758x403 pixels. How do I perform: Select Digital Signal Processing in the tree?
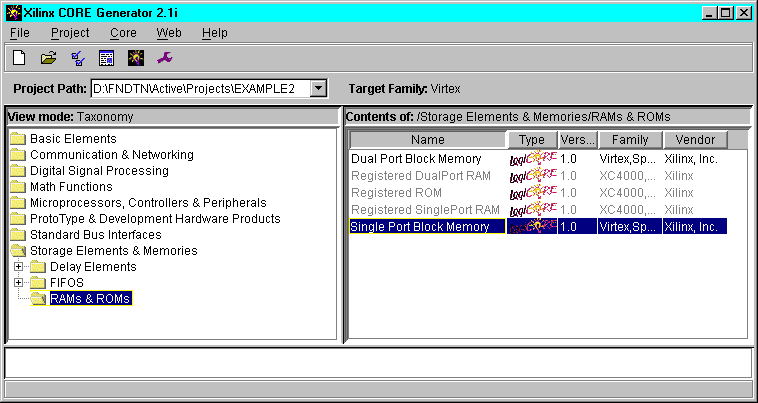click(99, 171)
